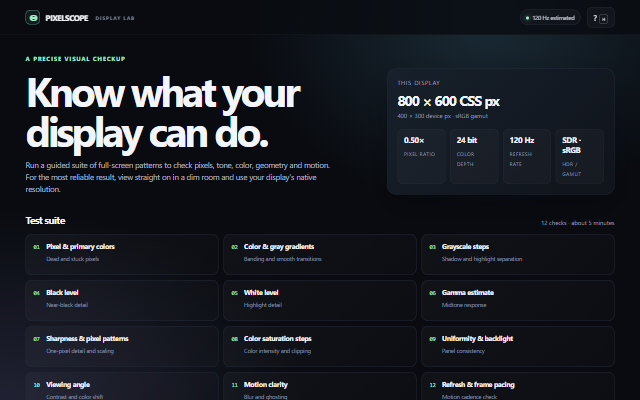Launch Uniformity & backlight test

click(x=518, y=347)
